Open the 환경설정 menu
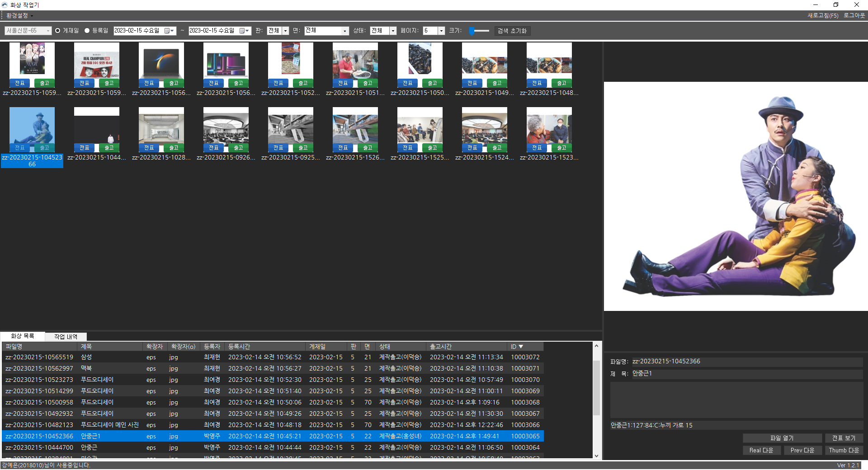Screen dimensions: 868x470 (18, 15)
